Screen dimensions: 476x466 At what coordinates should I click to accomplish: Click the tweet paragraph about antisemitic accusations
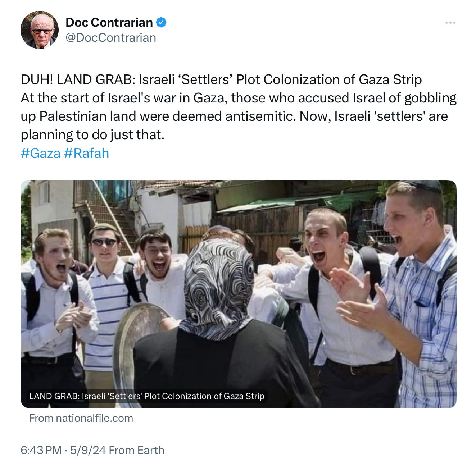tap(239, 116)
